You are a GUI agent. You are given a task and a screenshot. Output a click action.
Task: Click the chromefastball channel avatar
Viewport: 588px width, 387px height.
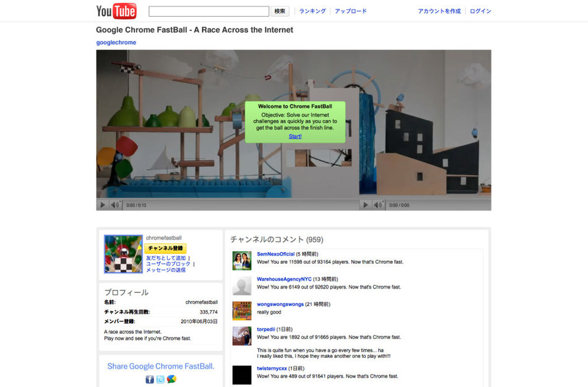click(x=123, y=254)
